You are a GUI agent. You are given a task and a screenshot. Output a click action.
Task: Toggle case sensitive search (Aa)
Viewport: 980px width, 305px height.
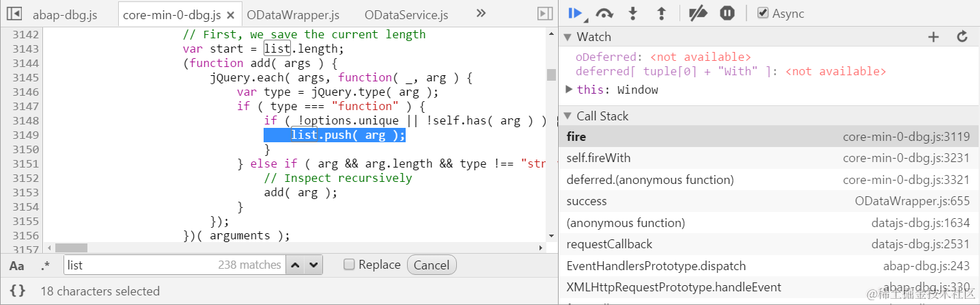click(17, 265)
